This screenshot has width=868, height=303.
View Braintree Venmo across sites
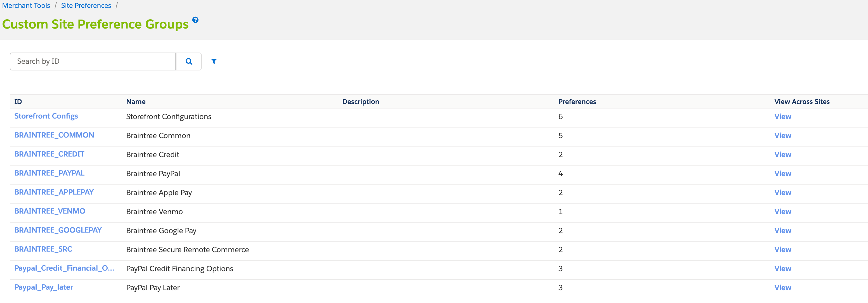click(x=782, y=211)
